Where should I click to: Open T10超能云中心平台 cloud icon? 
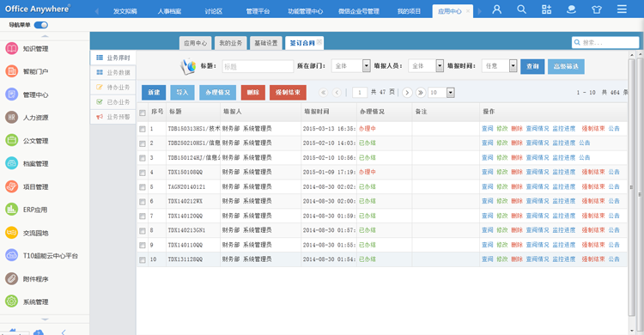11,256
